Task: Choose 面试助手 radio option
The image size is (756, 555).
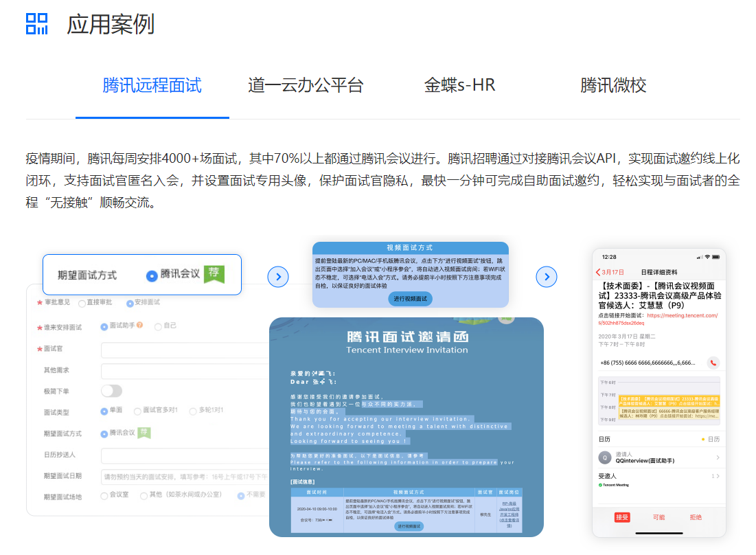Action: pos(104,326)
